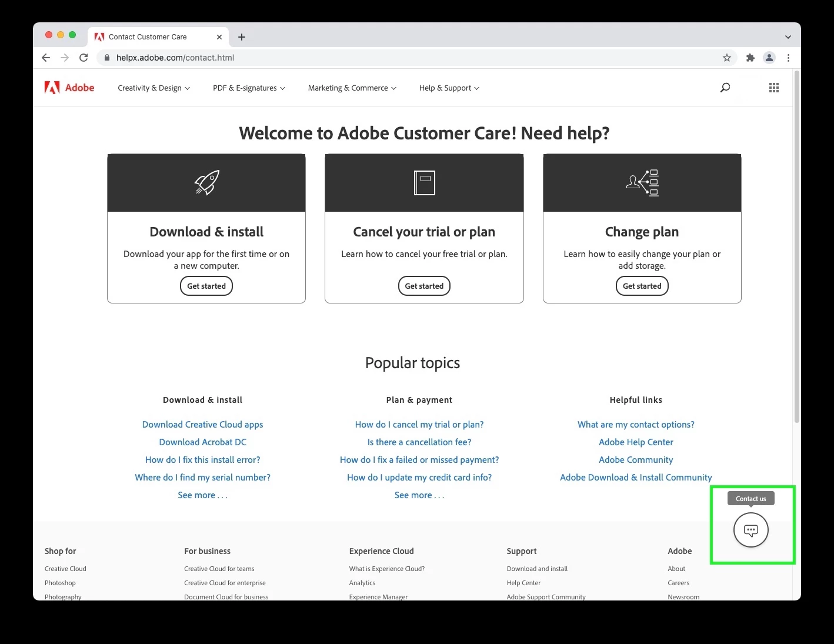Open update my credit card info link
The height and width of the screenshot is (644, 834).
coord(419,478)
